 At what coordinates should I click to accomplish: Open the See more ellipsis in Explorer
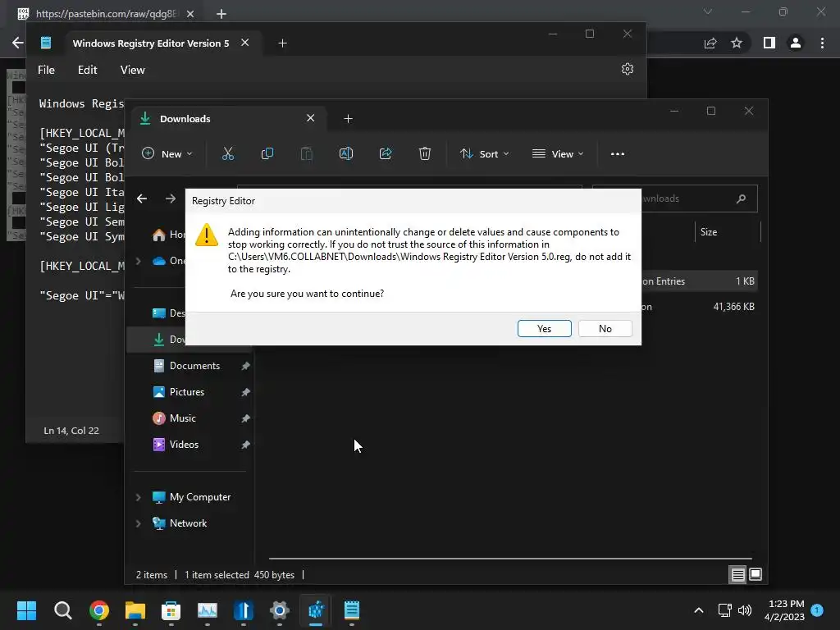pos(617,153)
